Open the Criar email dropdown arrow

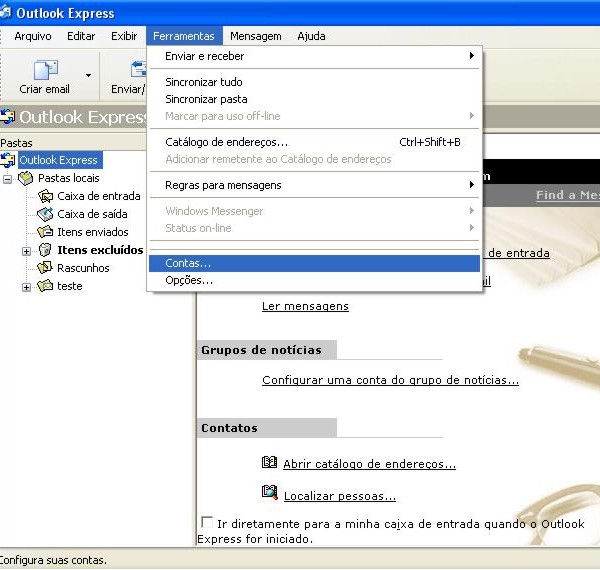[88, 75]
